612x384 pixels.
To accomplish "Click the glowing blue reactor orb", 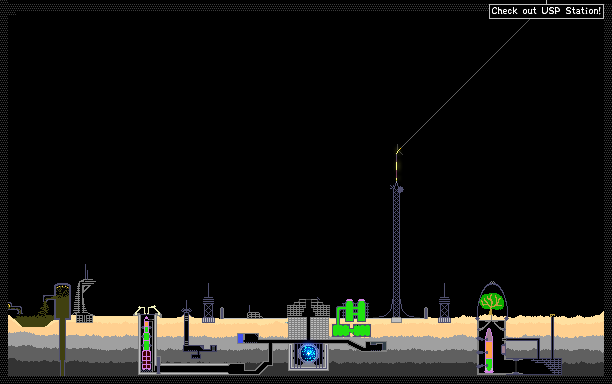I will pyautogui.click(x=308, y=353).
